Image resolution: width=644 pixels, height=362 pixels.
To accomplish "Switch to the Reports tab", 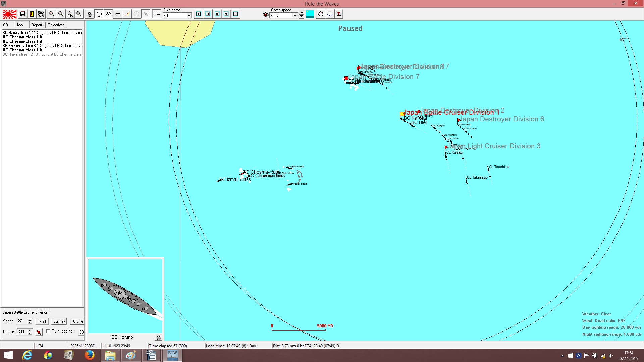I will point(38,25).
